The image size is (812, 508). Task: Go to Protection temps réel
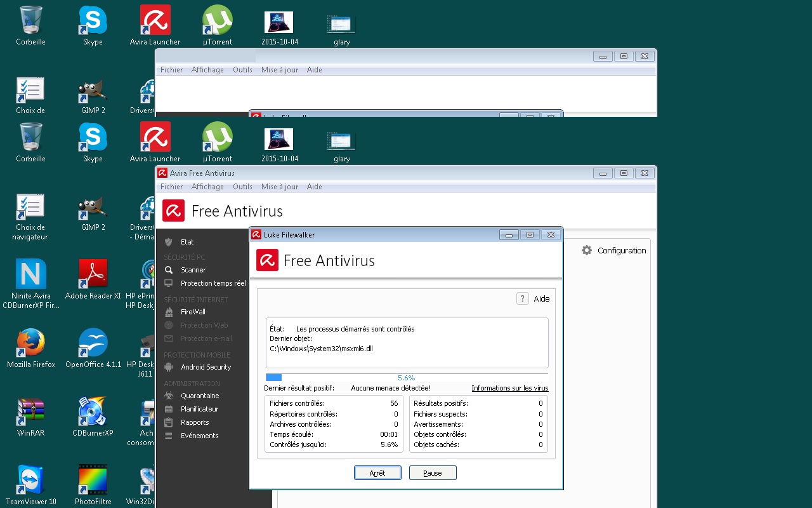click(213, 283)
